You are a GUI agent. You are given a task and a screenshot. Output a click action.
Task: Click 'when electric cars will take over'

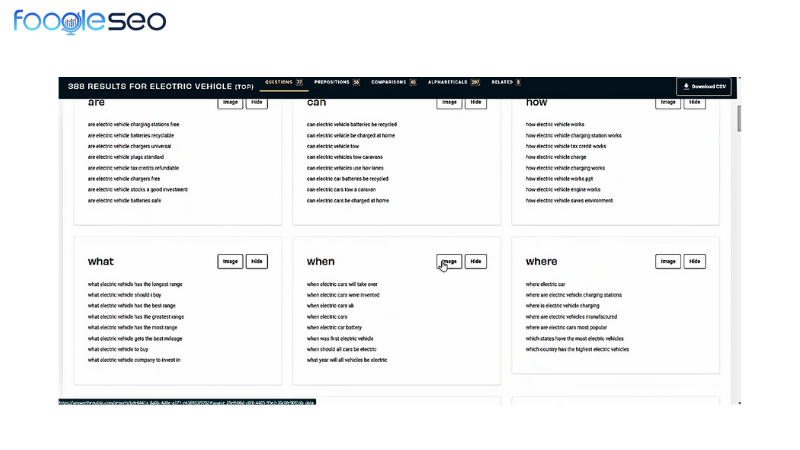click(x=342, y=284)
